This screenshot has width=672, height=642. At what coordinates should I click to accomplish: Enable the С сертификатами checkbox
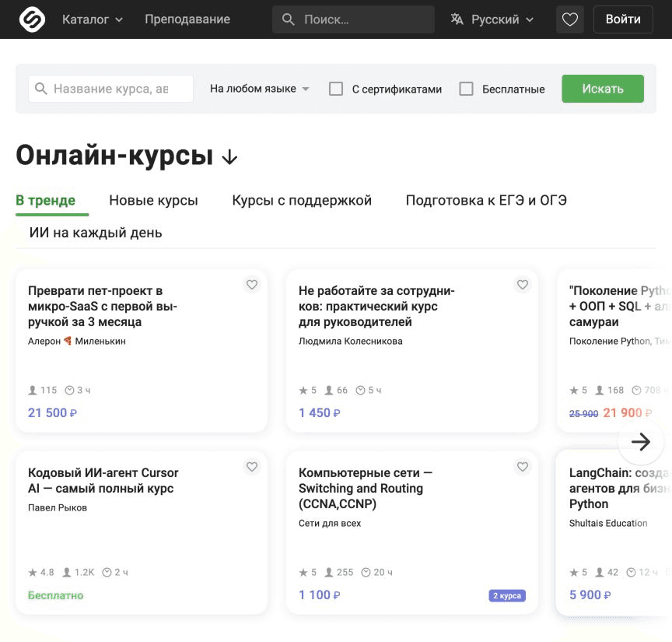335,89
